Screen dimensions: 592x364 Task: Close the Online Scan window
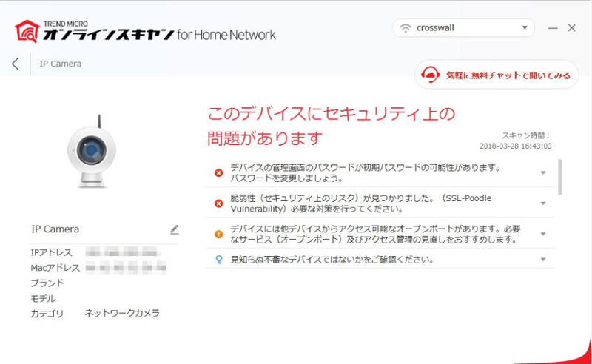[x=572, y=28]
